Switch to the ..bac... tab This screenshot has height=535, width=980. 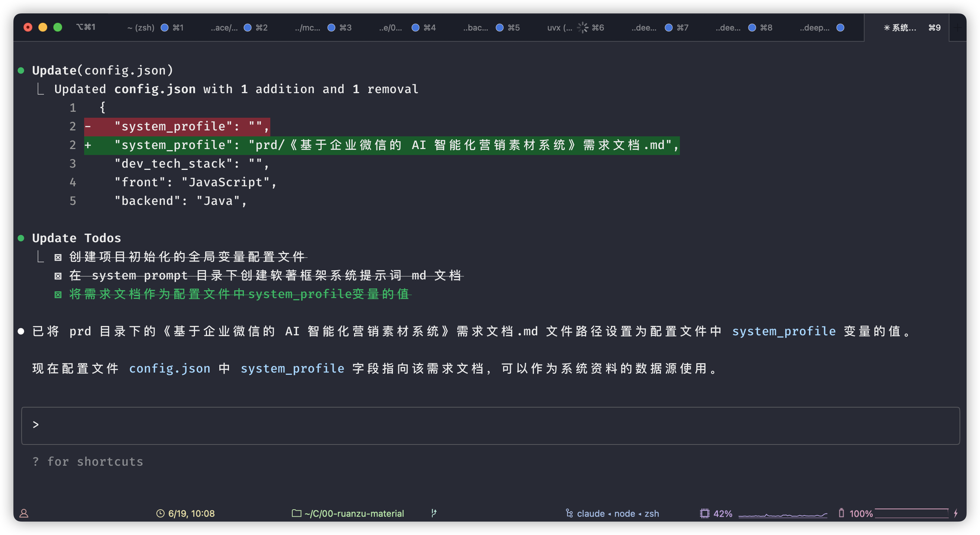tap(475, 28)
